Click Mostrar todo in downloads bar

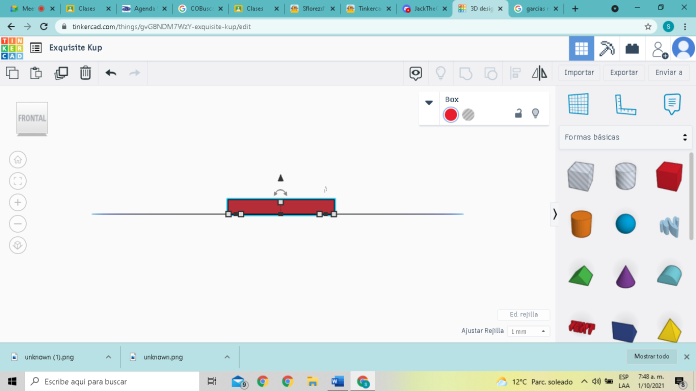point(652,356)
